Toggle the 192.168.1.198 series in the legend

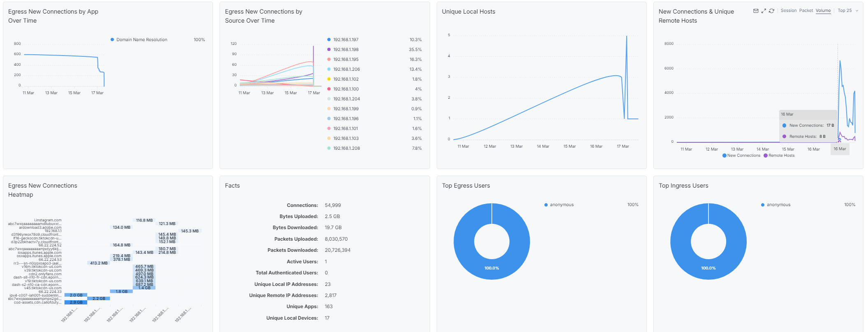coord(343,50)
